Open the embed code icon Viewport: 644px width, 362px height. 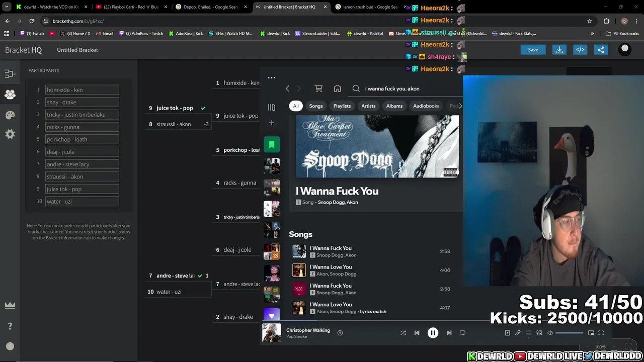click(x=580, y=50)
